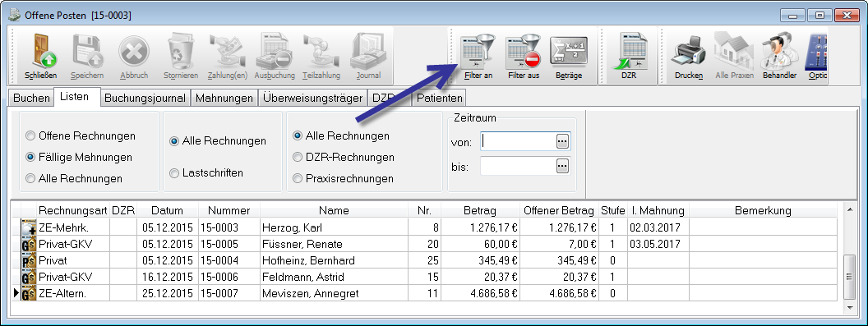Click the Speichern floppy disk icon

coord(87,57)
